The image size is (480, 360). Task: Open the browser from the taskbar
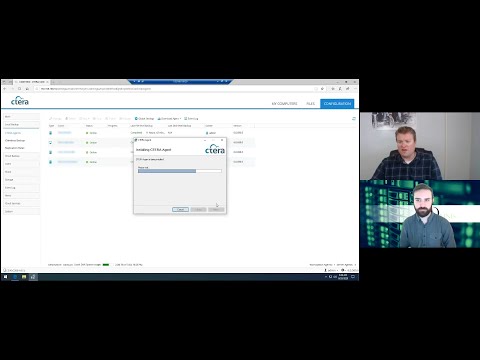coord(15,277)
